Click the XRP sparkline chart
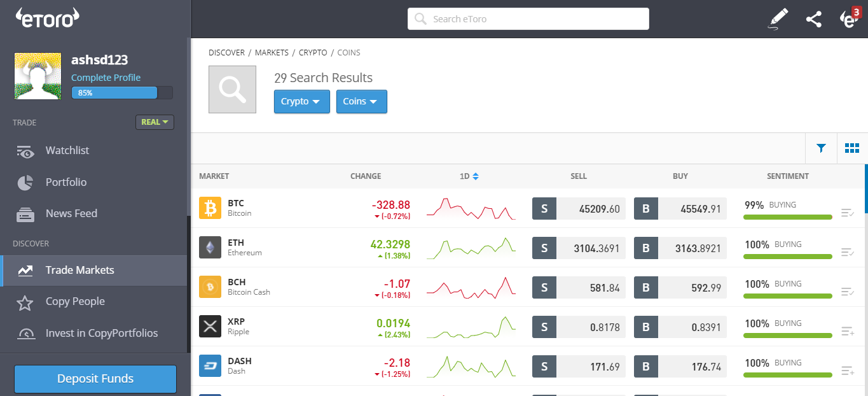Viewport: 868px width, 396px height. tap(471, 327)
